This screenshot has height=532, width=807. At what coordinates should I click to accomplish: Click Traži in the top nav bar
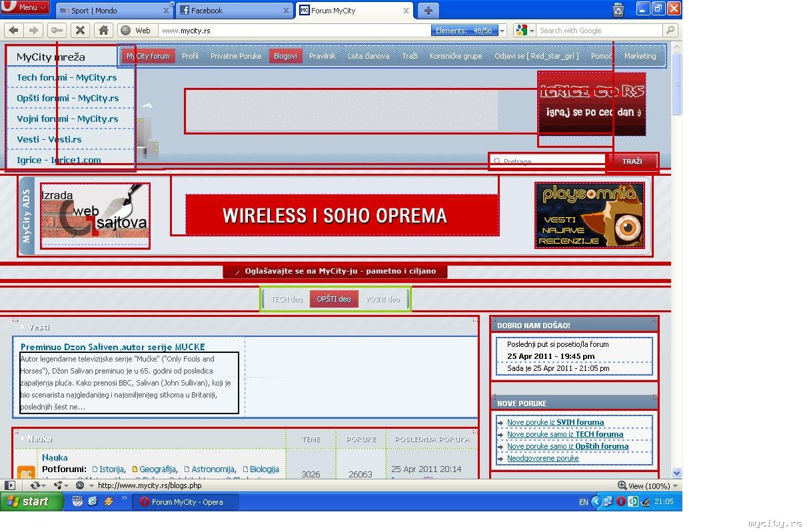[x=410, y=56]
